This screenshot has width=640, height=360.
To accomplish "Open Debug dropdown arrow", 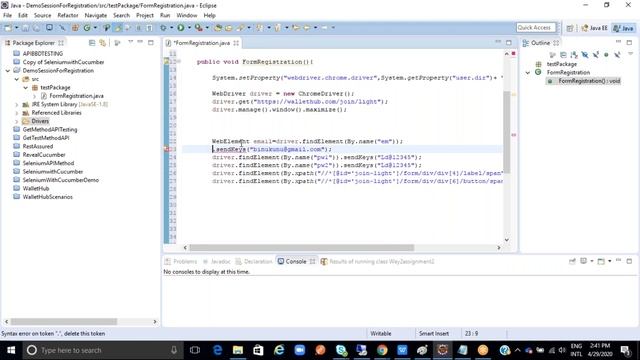I will [171, 28].
